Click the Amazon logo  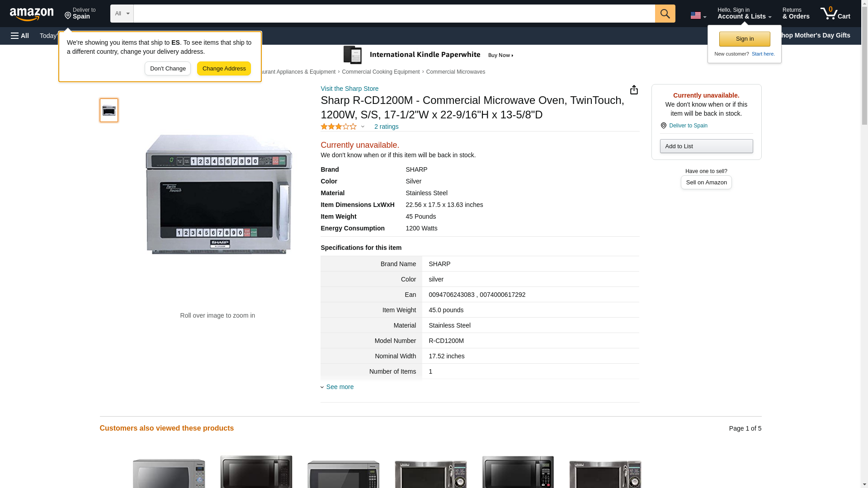click(32, 14)
